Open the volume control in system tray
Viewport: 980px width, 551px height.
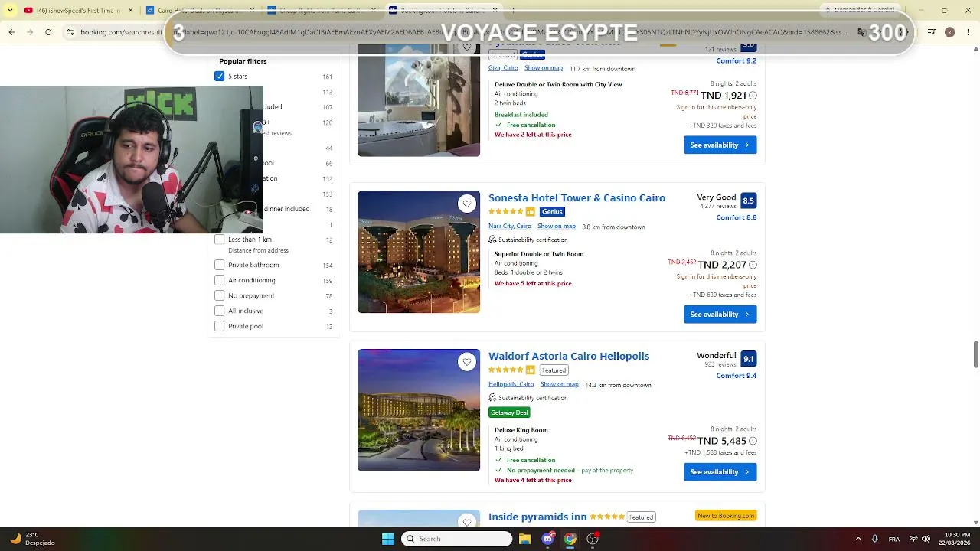pyautogui.click(x=926, y=539)
